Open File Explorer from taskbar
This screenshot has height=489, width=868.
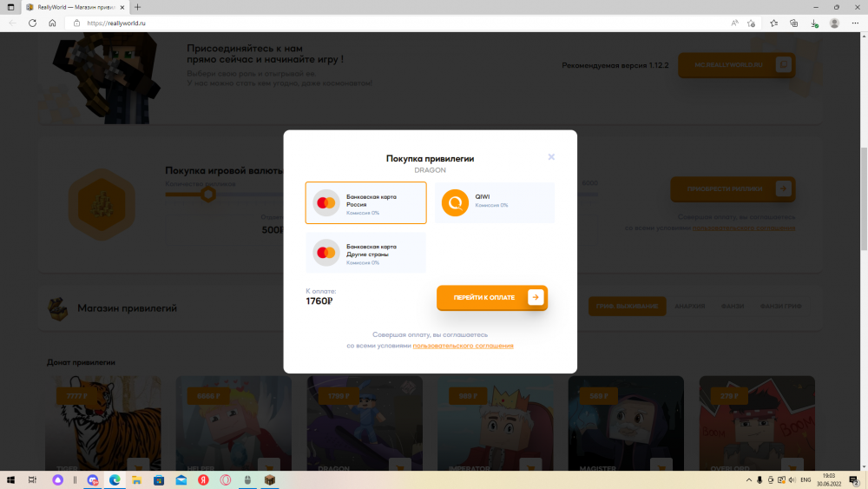pos(137,480)
